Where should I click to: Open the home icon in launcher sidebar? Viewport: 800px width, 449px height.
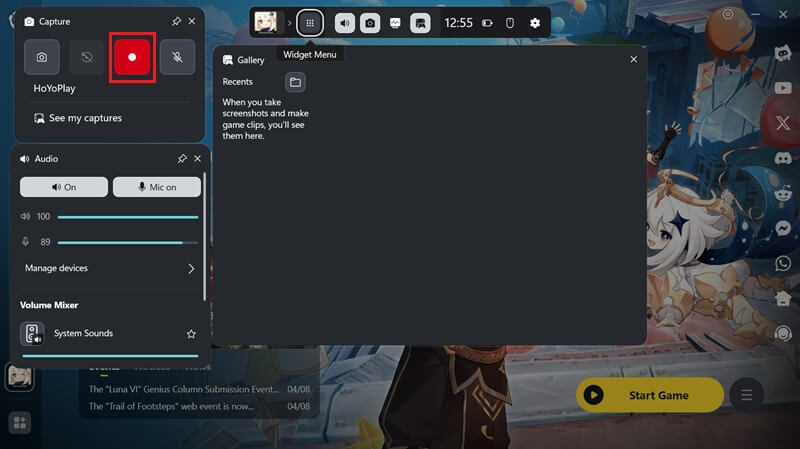[783, 298]
